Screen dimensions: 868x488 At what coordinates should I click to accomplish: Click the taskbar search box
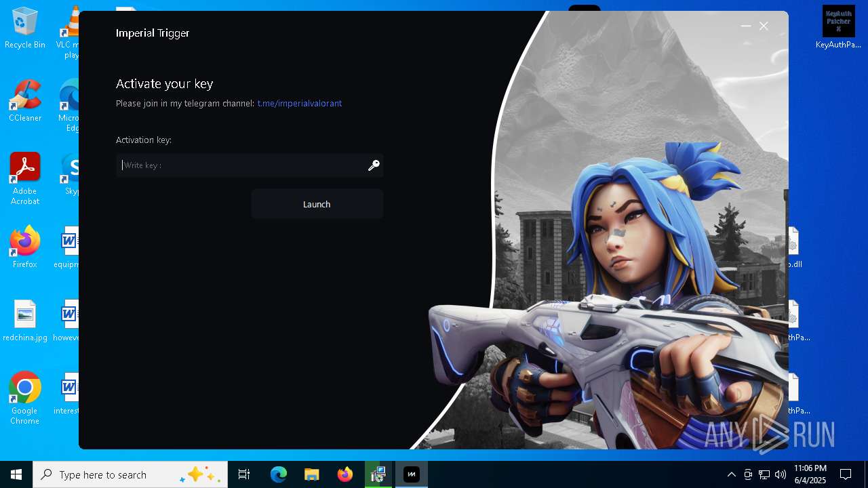pyautogui.click(x=130, y=474)
